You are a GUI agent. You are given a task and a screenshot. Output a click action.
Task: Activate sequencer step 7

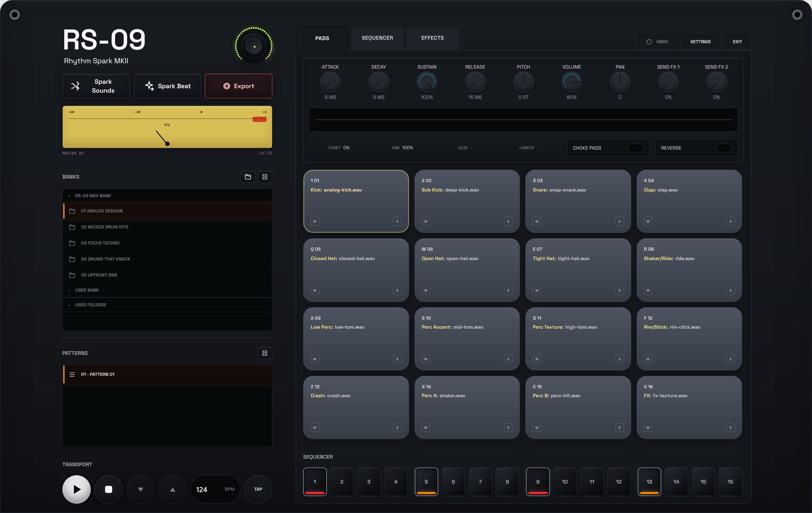pos(480,482)
